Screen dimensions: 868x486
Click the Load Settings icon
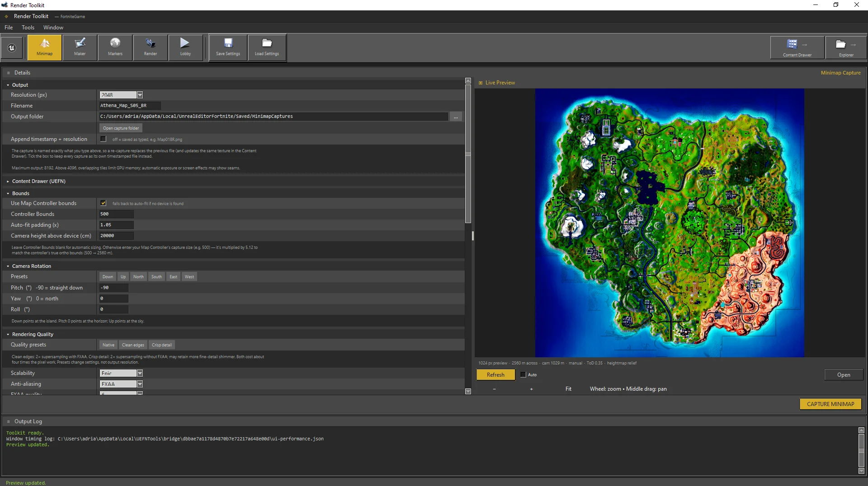pyautogui.click(x=267, y=47)
